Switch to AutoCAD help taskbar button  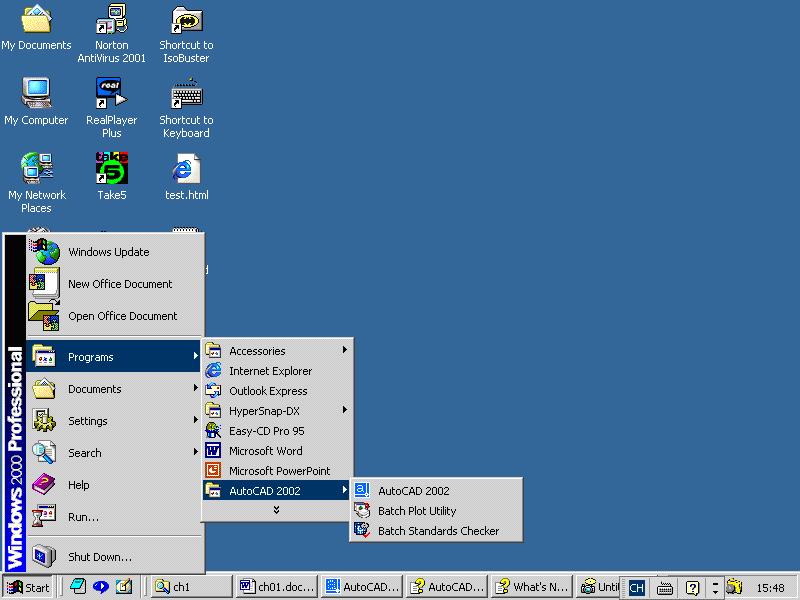click(447, 587)
